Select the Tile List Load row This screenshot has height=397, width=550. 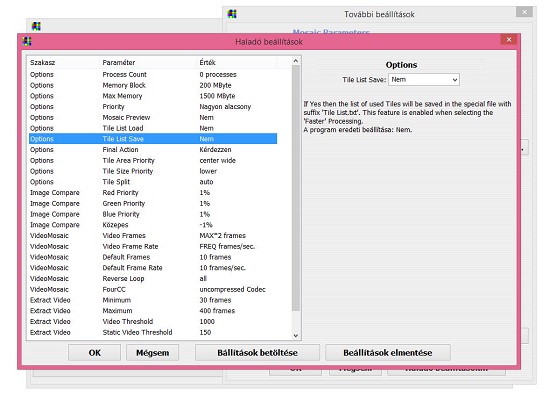point(153,128)
